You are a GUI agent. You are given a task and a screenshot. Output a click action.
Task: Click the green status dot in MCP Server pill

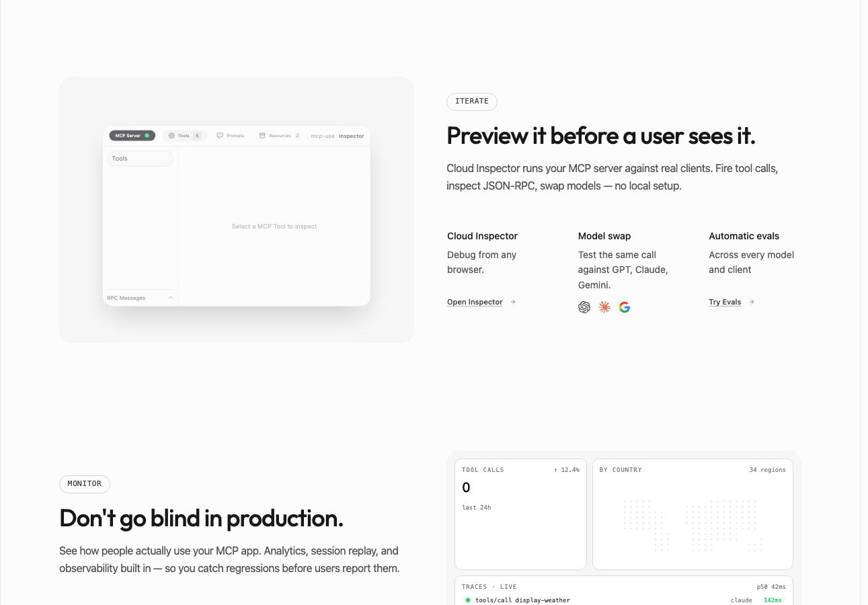pyautogui.click(x=147, y=136)
